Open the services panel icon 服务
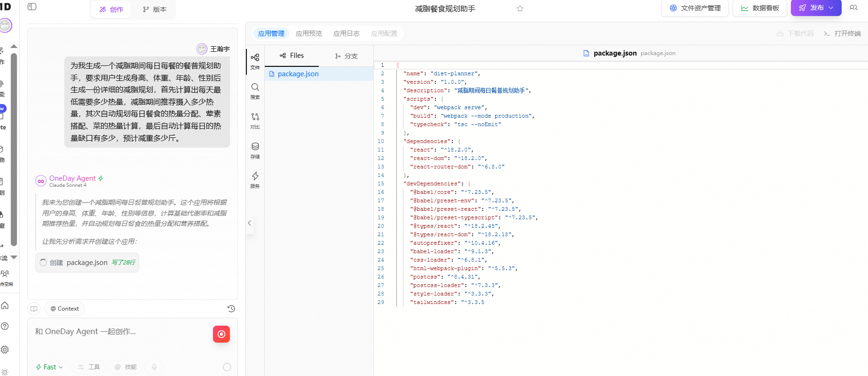This screenshot has width=868, height=376. coord(255,180)
